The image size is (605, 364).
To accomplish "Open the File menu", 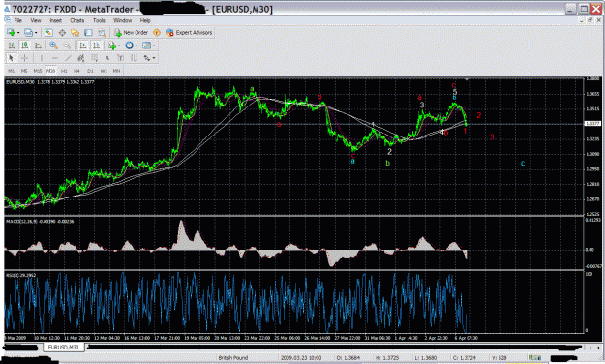I will point(17,20).
